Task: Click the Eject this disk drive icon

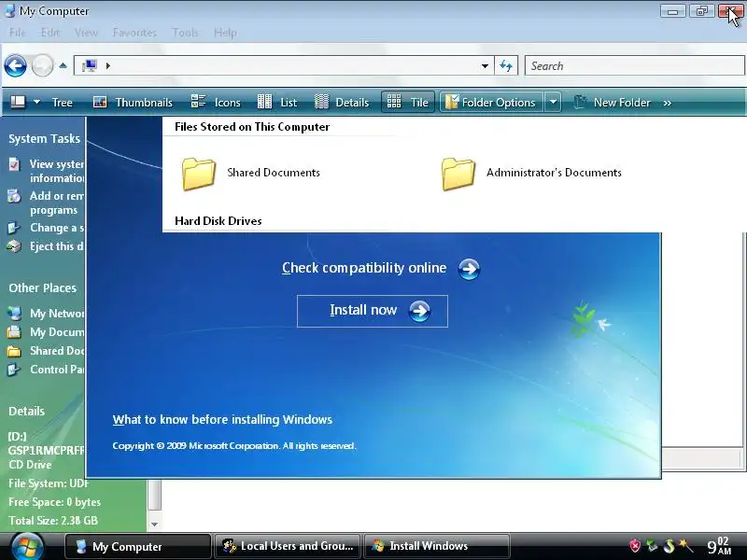Action: pos(14,246)
